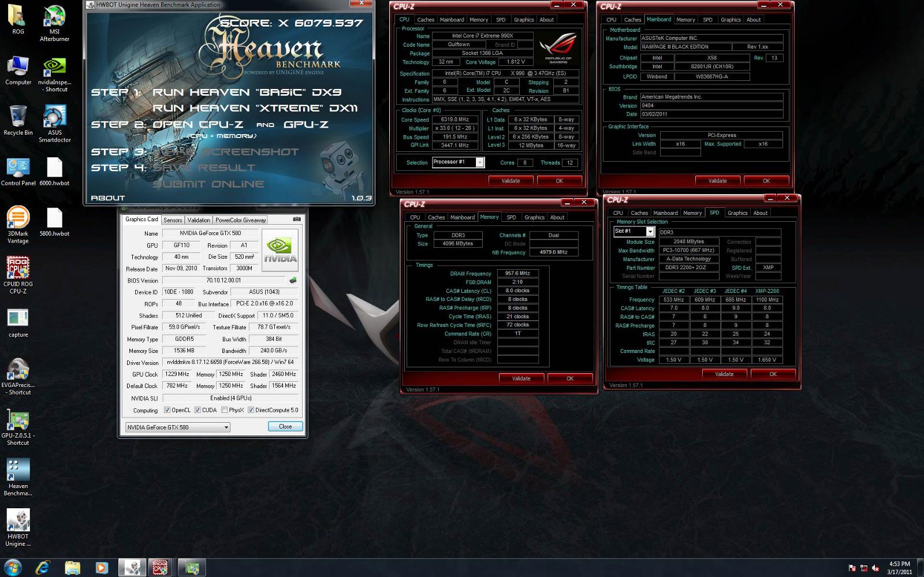924x577 pixels.
Task: Click Submit Online in HWBOT window
Action: [208, 184]
